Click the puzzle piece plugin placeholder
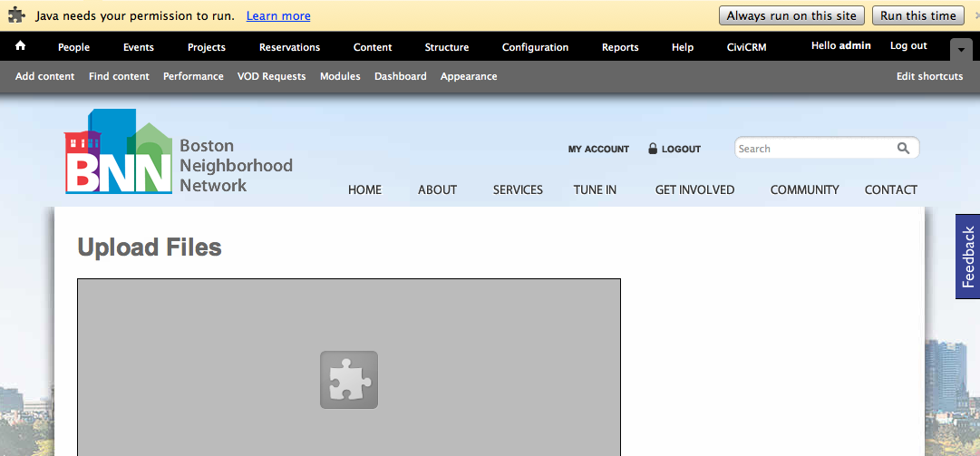This screenshot has width=980, height=456. [x=349, y=380]
